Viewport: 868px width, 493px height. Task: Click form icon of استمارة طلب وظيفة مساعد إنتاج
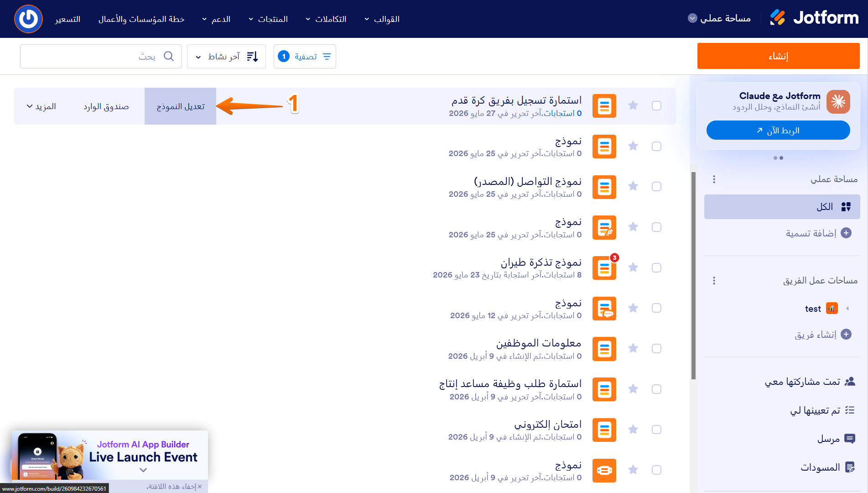point(604,389)
